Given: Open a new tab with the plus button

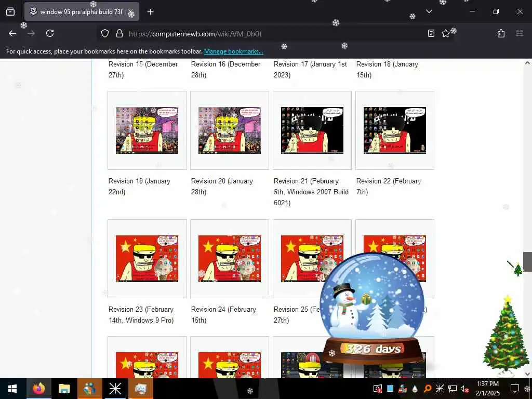Looking at the screenshot, I should coord(150,12).
